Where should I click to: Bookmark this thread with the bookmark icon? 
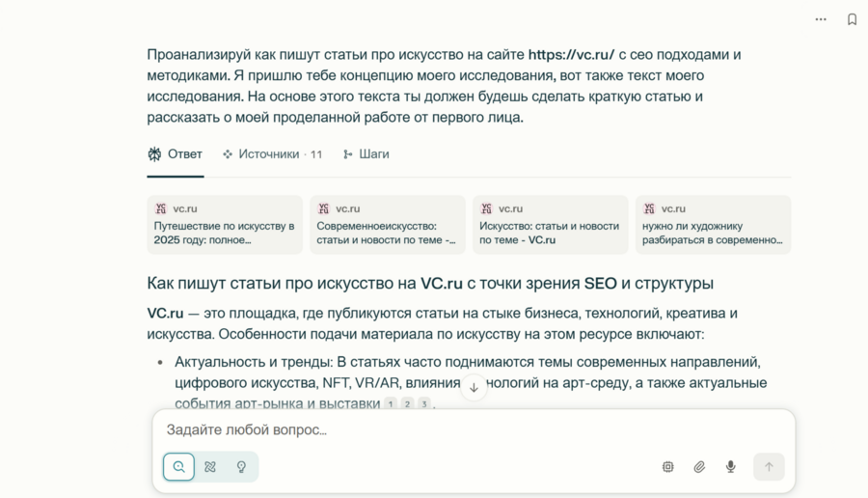(x=852, y=19)
